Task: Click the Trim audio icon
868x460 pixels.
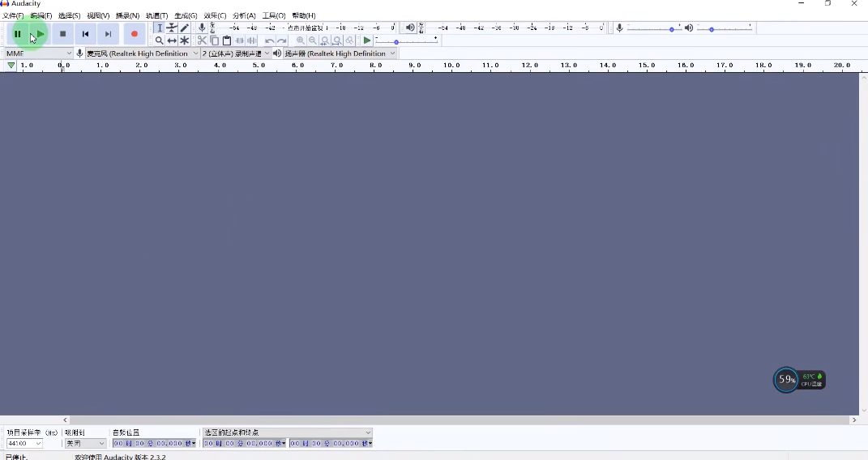Action: point(240,40)
